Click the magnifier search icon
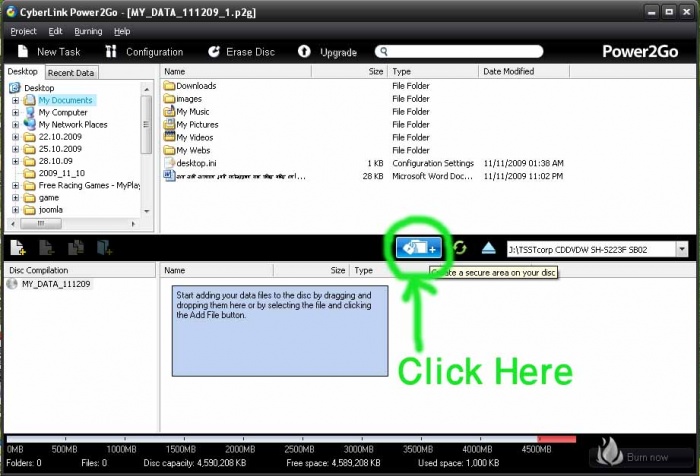This screenshot has width=700, height=476. click(383, 51)
